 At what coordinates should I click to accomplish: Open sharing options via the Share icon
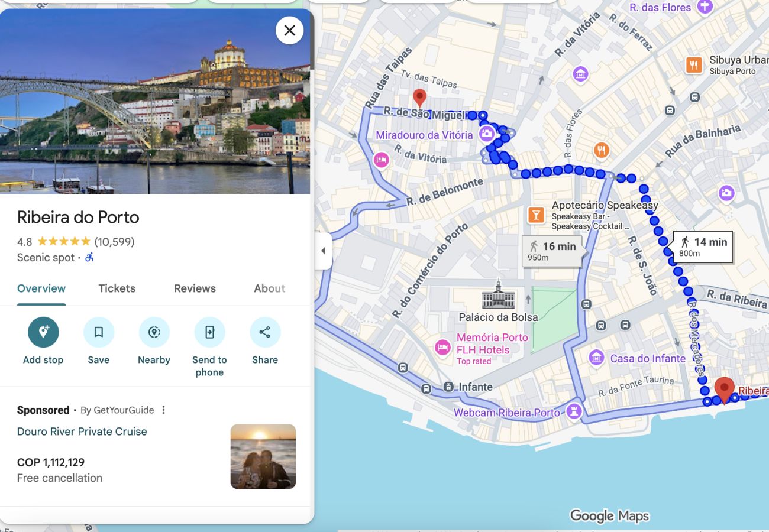click(264, 332)
